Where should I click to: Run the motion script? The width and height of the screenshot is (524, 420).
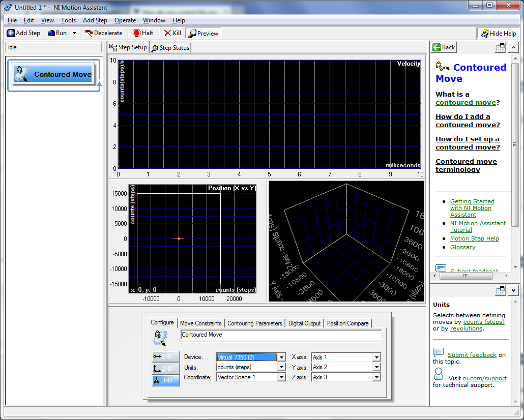57,33
